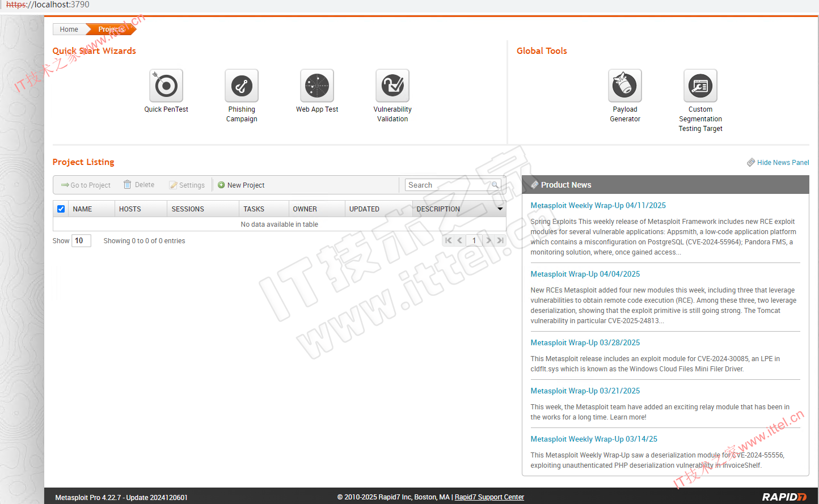The height and width of the screenshot is (504, 819).
Task: Click the Project Listing heading
Action: (x=83, y=162)
